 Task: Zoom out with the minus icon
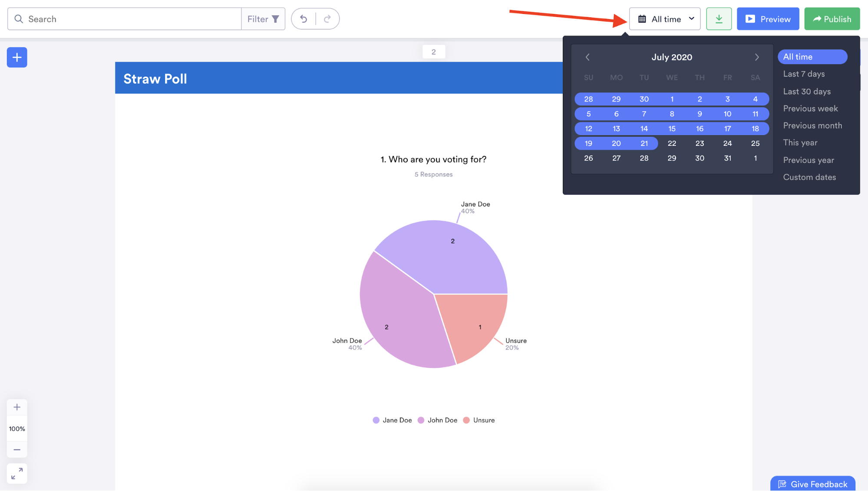click(x=17, y=450)
